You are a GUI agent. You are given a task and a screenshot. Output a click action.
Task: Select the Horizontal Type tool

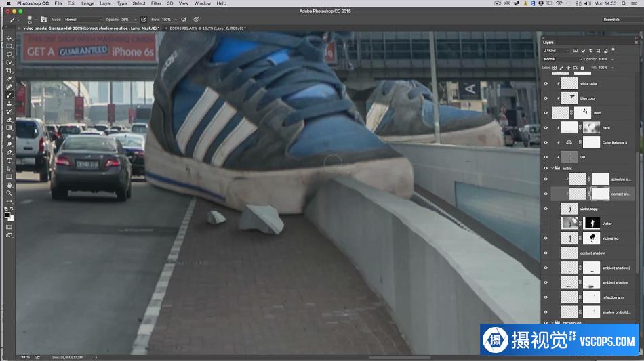pyautogui.click(x=9, y=161)
